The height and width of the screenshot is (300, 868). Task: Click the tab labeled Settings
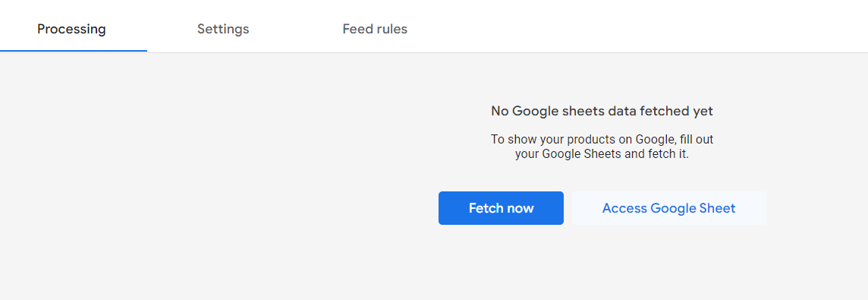(x=223, y=29)
